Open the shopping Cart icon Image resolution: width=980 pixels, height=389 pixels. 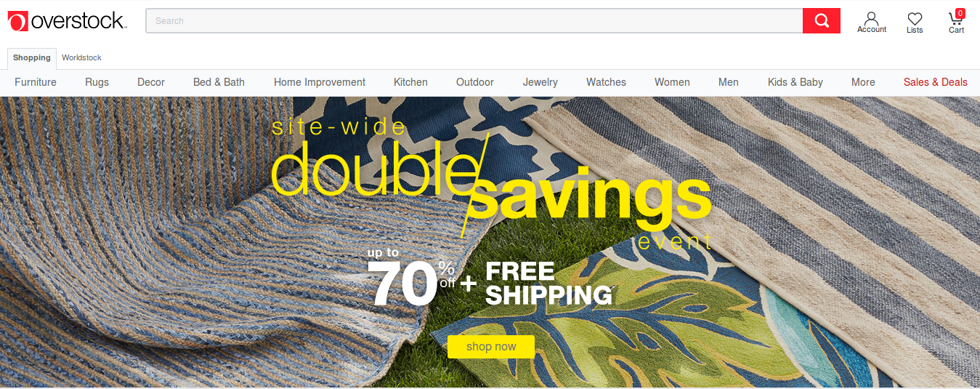click(957, 22)
